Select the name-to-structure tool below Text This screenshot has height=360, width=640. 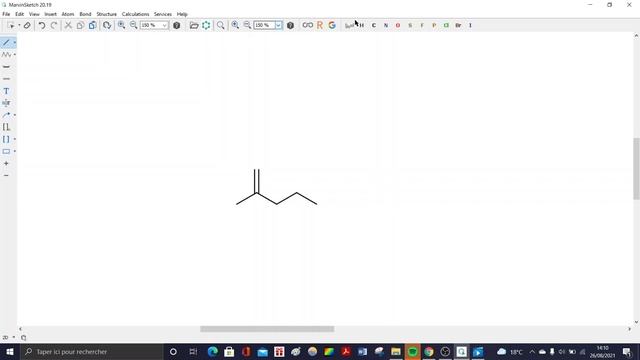click(x=6, y=103)
